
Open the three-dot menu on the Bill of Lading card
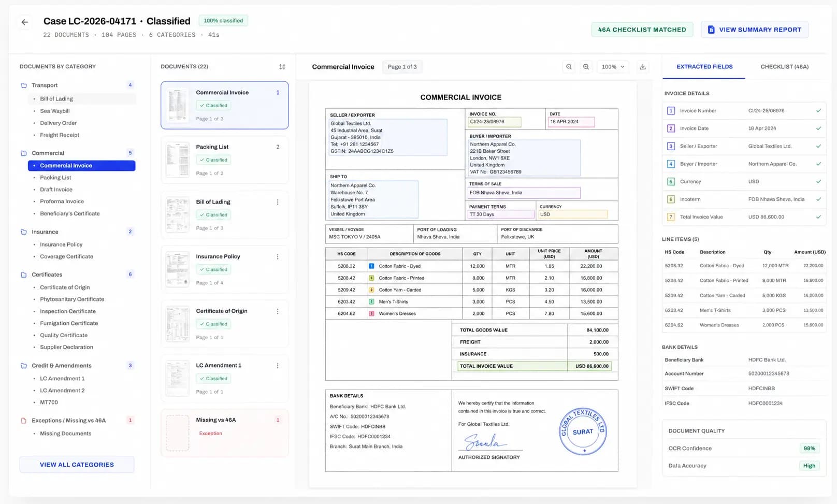click(278, 202)
